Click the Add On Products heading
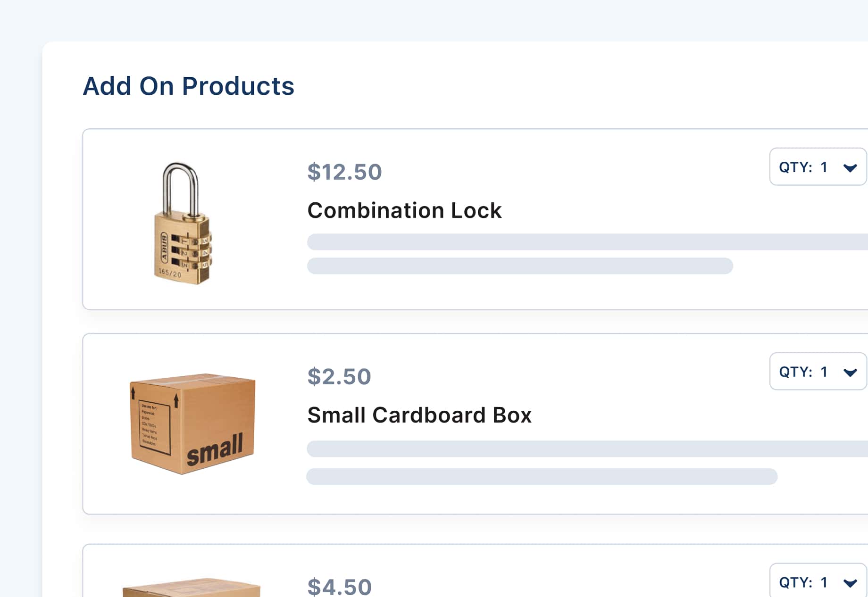 coord(188,86)
